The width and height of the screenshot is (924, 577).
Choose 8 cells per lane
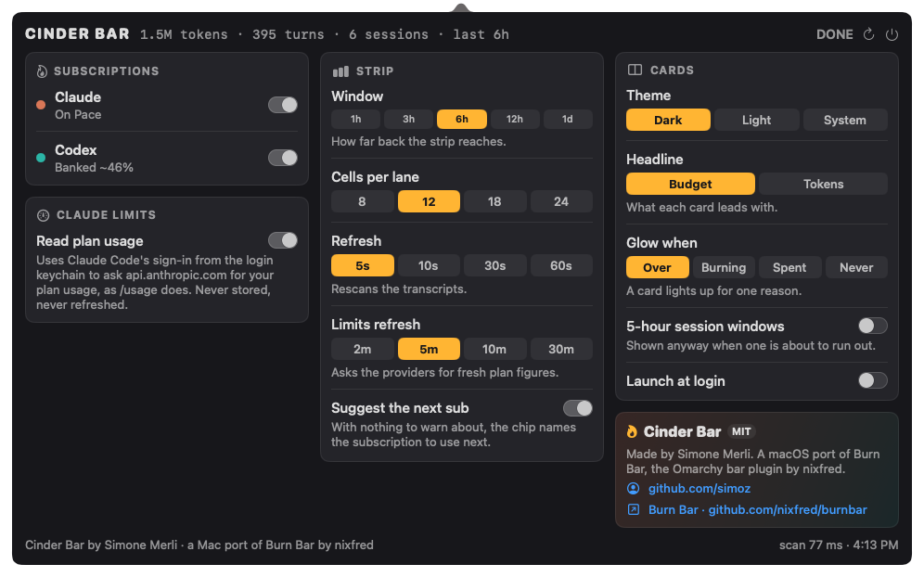pyautogui.click(x=363, y=201)
